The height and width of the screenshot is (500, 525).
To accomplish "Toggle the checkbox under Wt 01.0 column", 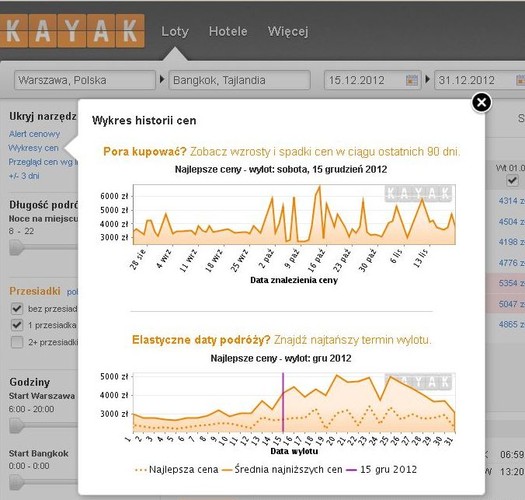I will pos(512,181).
